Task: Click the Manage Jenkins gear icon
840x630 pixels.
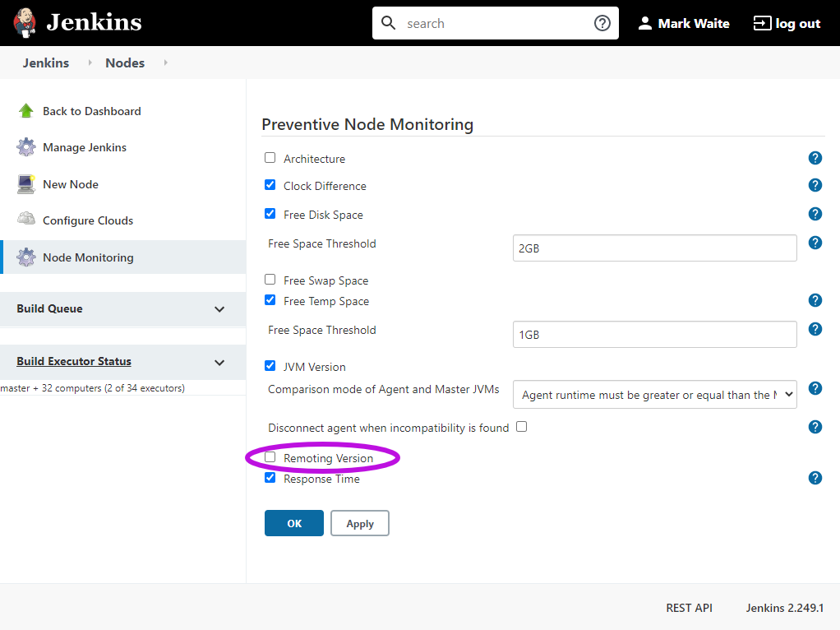Action: click(25, 147)
